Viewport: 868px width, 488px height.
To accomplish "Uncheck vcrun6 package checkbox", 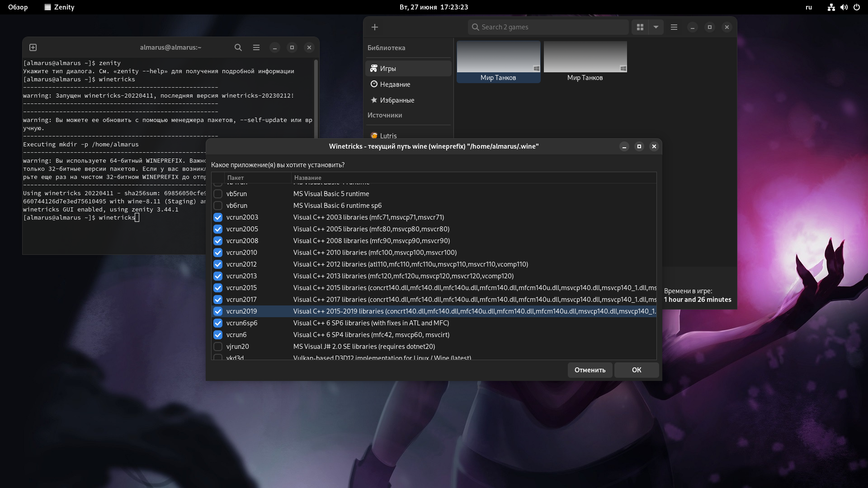I will point(218,335).
